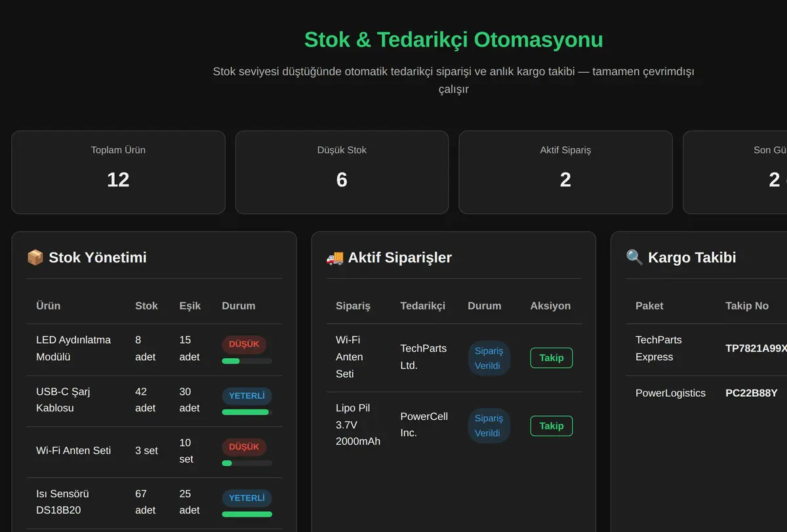Click YETERLİ badge for USB-C Şarj Kablosu

click(247, 396)
